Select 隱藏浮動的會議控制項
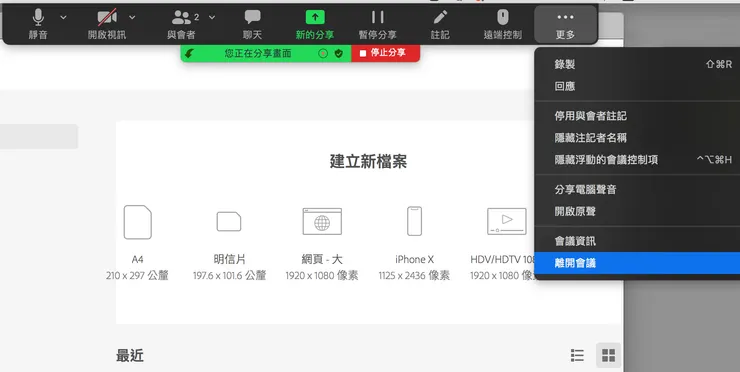The width and height of the screenshot is (740, 372). pyautogui.click(x=638, y=160)
